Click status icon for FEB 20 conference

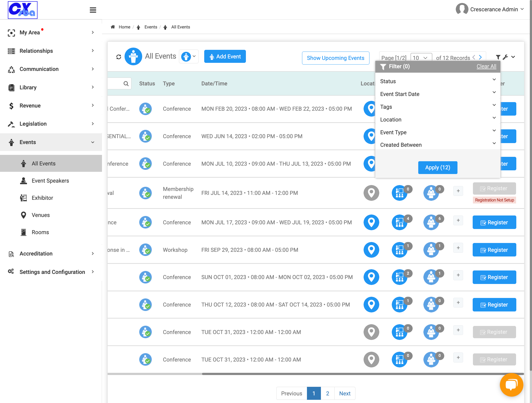click(145, 109)
